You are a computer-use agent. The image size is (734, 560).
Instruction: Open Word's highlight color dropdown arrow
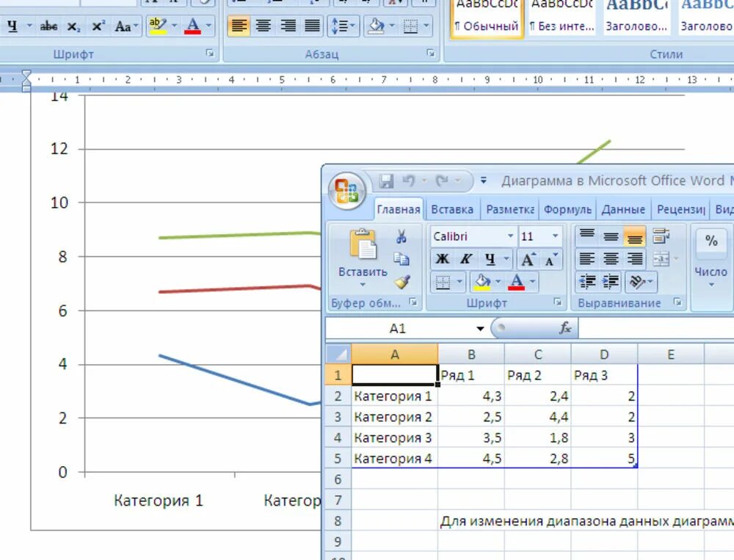click(174, 26)
